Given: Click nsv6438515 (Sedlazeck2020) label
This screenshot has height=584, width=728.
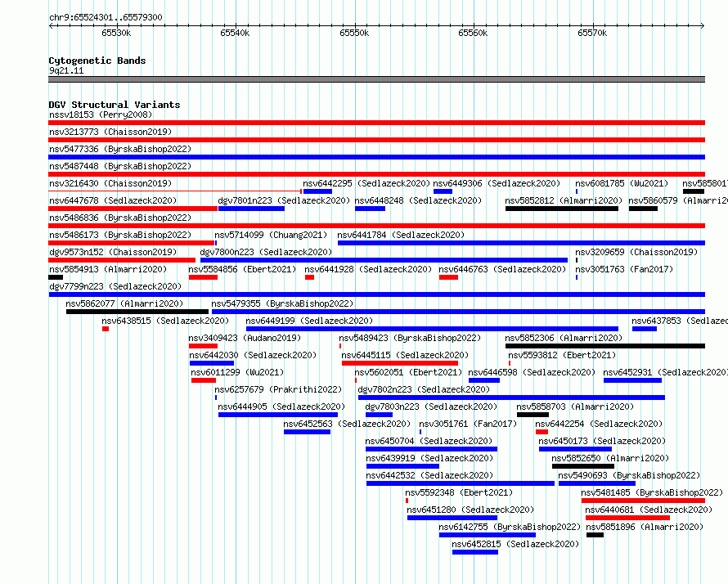Looking at the screenshot, I should (165, 321).
